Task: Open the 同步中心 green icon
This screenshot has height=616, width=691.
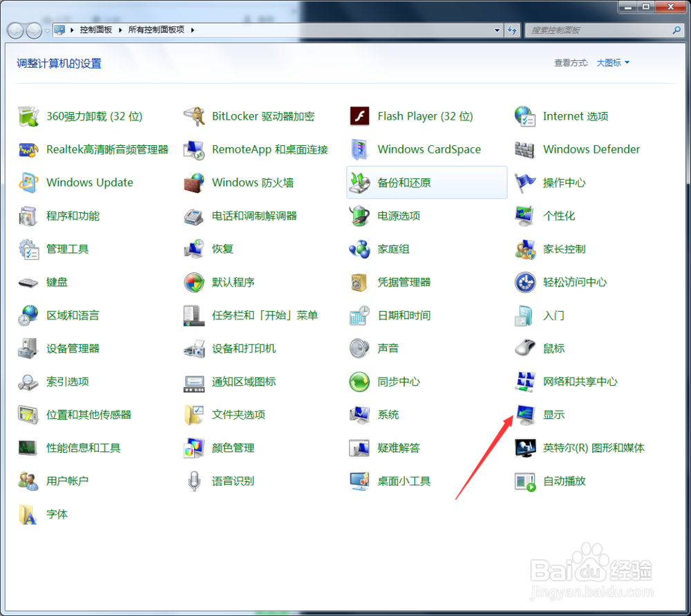Action: pyautogui.click(x=359, y=382)
